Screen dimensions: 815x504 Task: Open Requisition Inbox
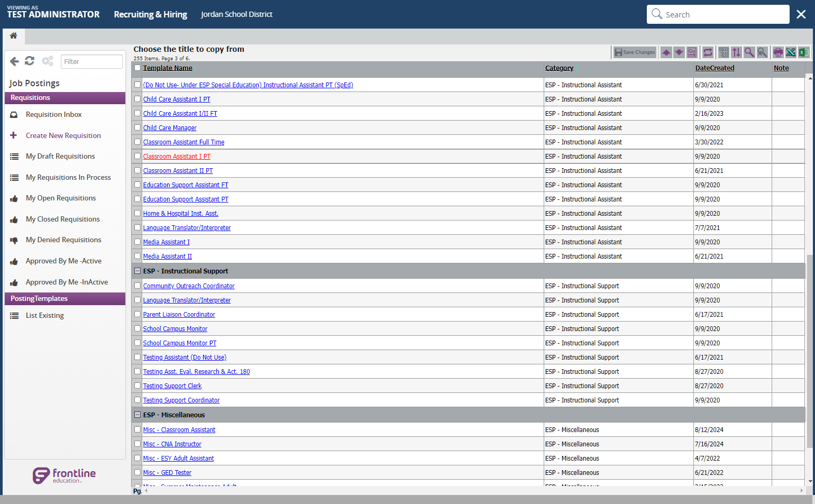pyautogui.click(x=53, y=114)
